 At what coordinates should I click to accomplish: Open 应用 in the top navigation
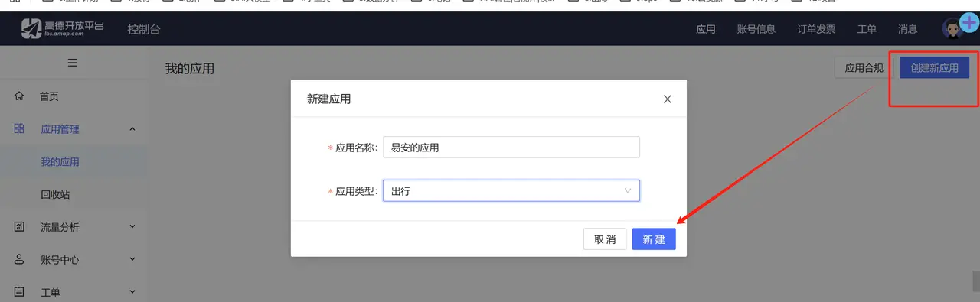706,29
